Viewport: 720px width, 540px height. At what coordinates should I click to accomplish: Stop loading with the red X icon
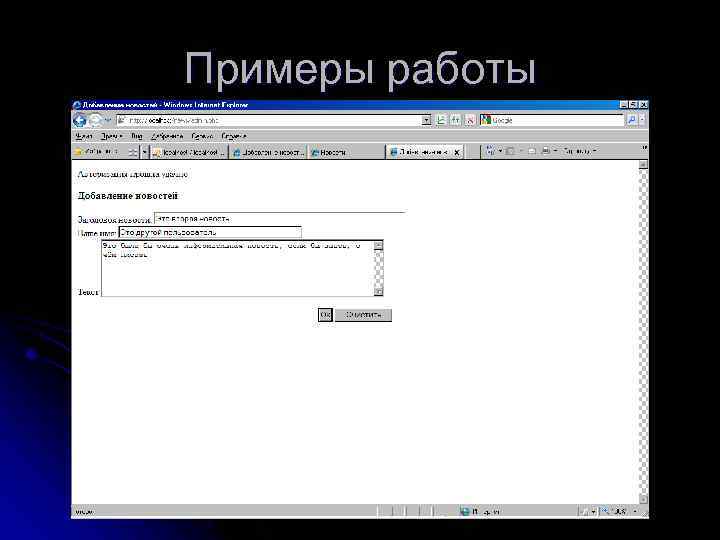[x=470, y=120]
